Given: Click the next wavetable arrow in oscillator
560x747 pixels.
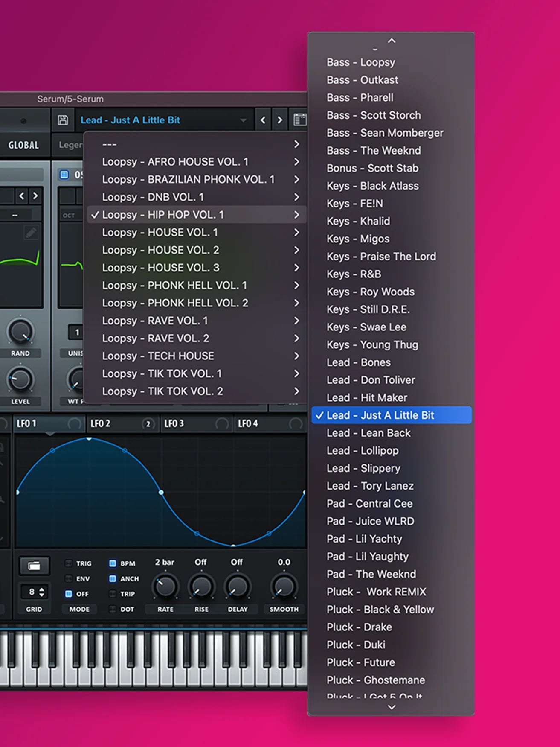Looking at the screenshot, I should [36, 196].
